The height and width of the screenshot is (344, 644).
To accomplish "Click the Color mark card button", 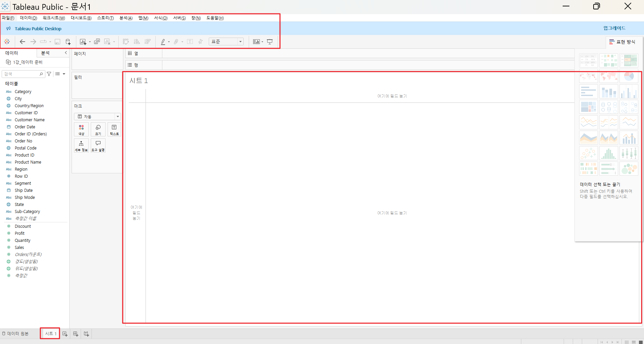I will pos(81,130).
